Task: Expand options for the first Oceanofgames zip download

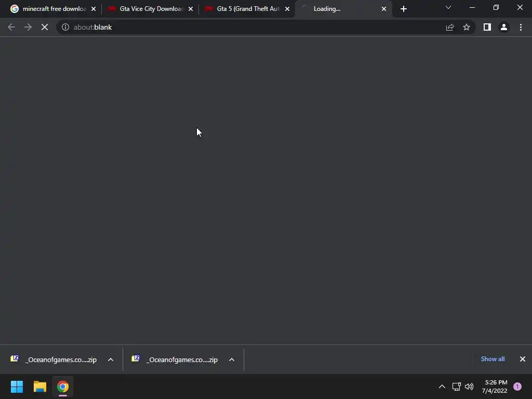Action: pos(111,360)
